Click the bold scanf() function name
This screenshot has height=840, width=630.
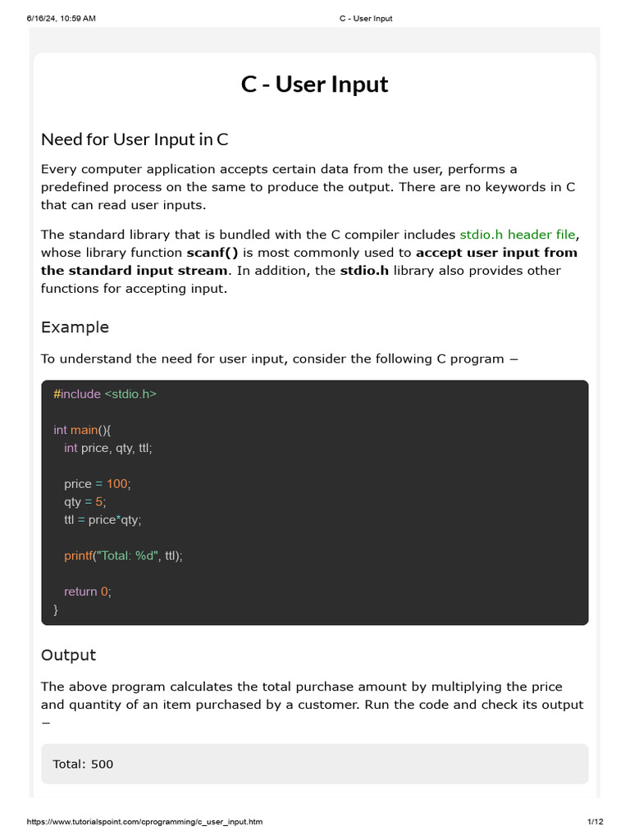tap(212, 253)
